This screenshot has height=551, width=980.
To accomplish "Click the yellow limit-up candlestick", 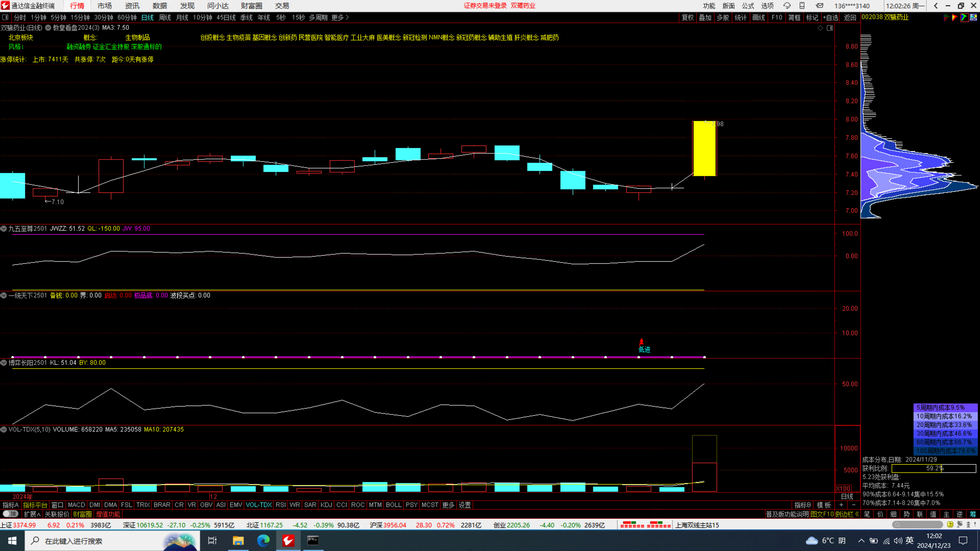I will pyautogui.click(x=704, y=148).
